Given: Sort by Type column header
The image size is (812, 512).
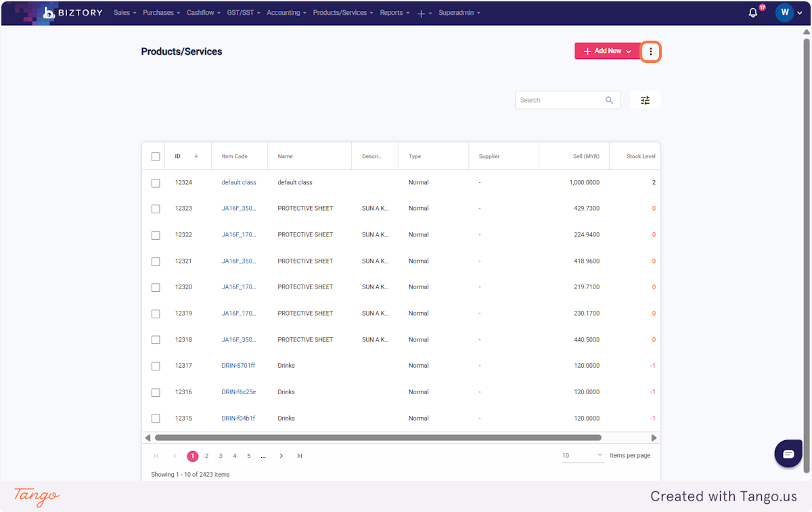Looking at the screenshot, I should coord(415,156).
